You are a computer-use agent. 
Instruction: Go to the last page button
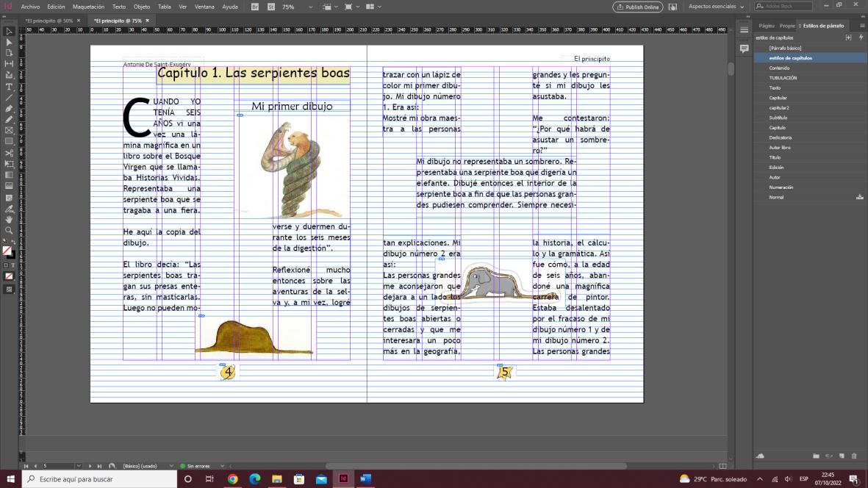click(100, 466)
